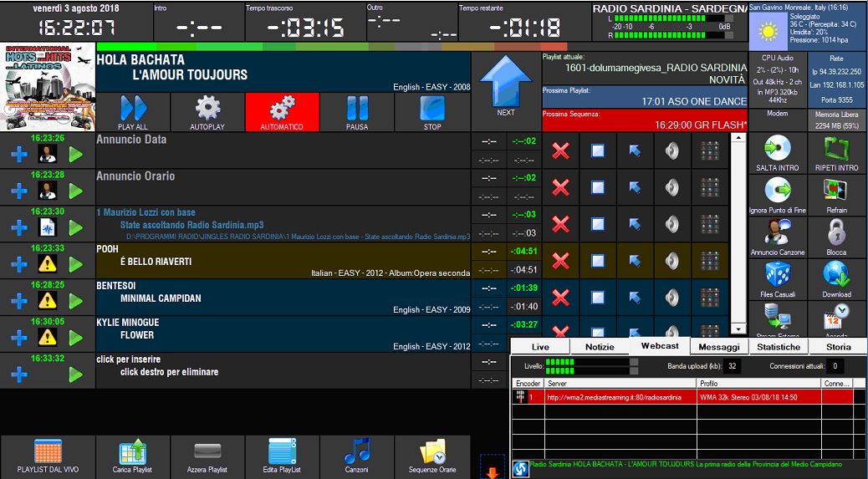
Task: Click the song progress color bar
Action: (332, 47)
